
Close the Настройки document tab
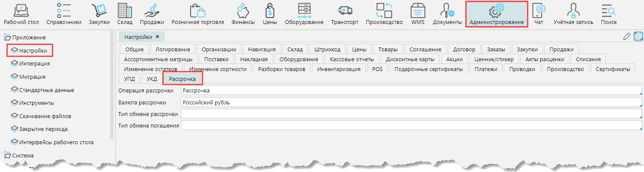tap(157, 37)
